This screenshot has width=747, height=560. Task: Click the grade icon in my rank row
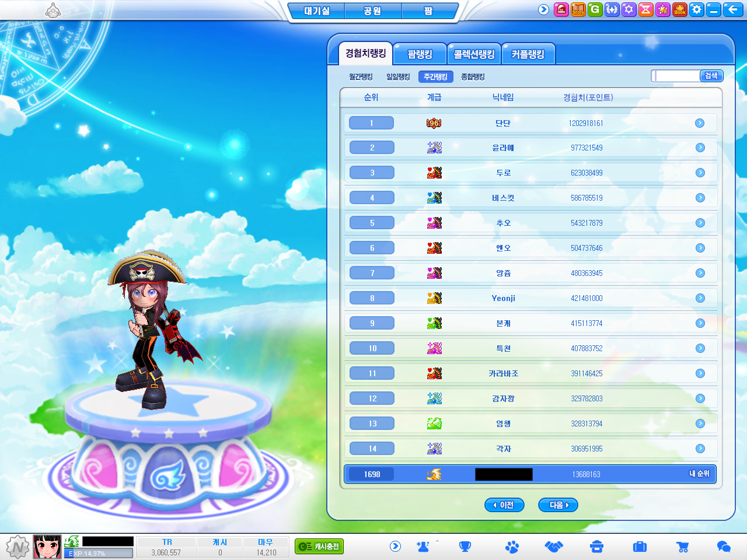coord(434,474)
